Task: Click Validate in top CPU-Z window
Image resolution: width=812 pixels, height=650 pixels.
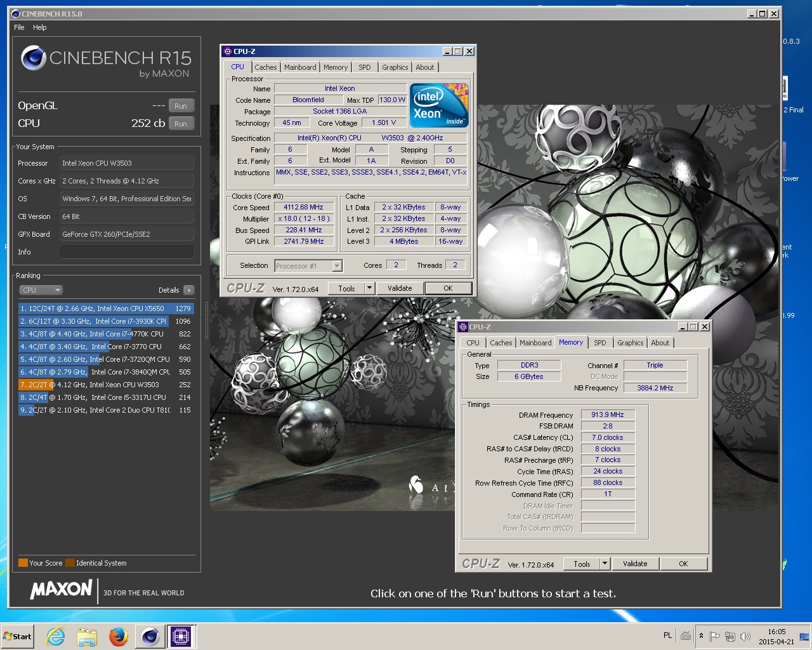Action: (400, 288)
